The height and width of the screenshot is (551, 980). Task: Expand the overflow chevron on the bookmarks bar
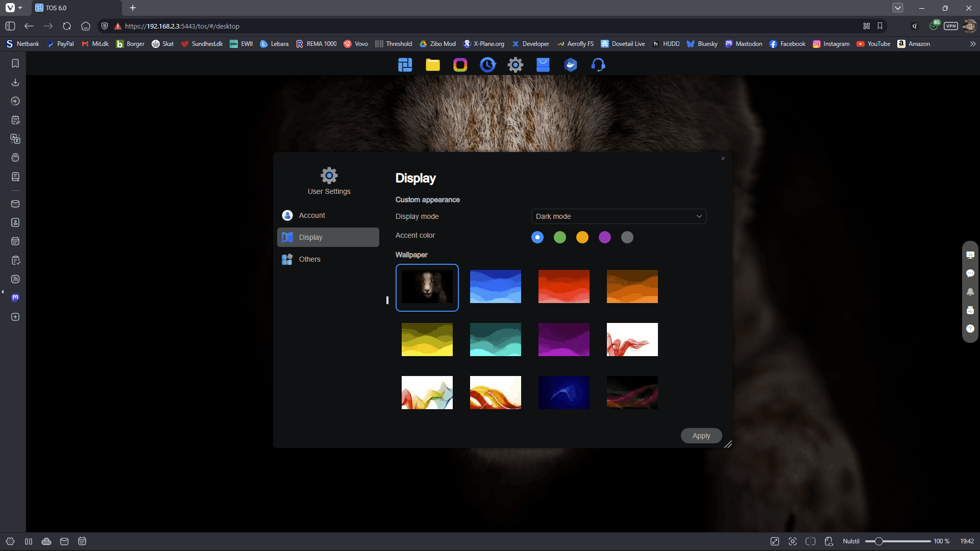pos(973,44)
